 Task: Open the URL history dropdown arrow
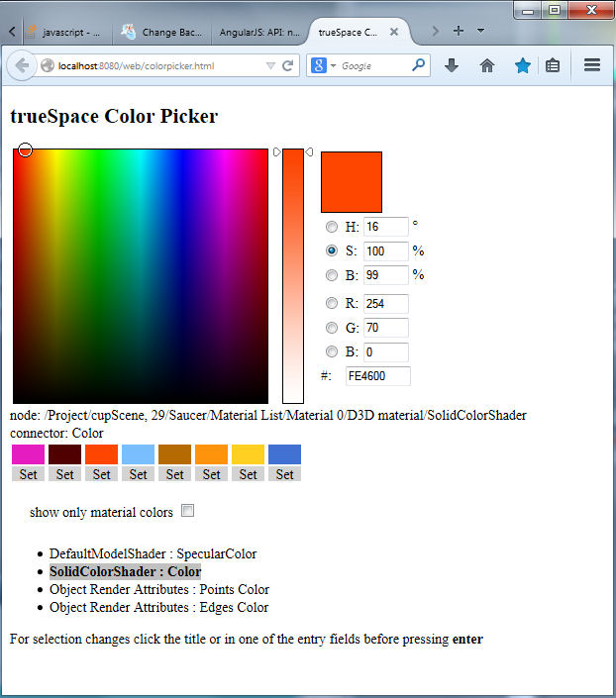(x=270, y=66)
